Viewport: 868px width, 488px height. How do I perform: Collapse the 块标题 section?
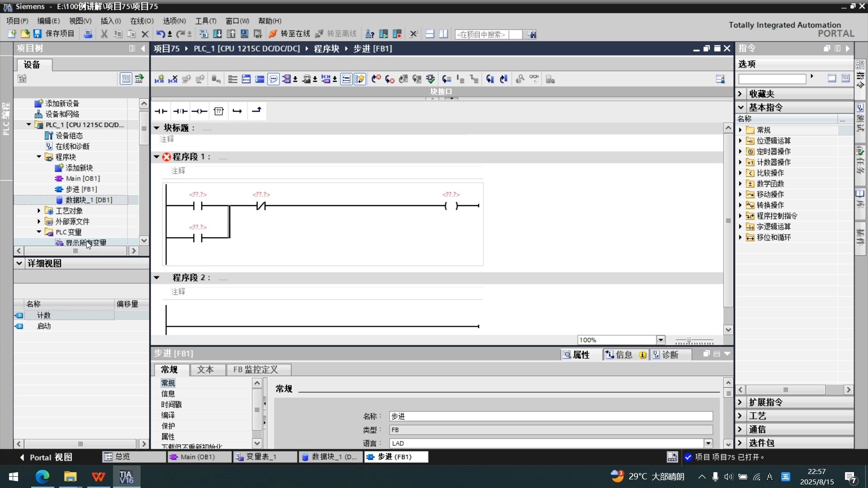[x=156, y=128]
